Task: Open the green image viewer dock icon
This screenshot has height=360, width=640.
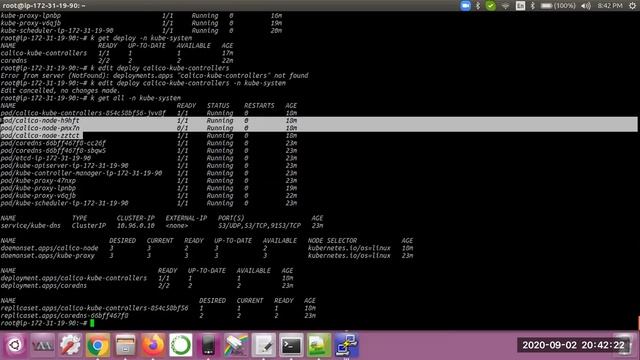Action: coord(319,345)
